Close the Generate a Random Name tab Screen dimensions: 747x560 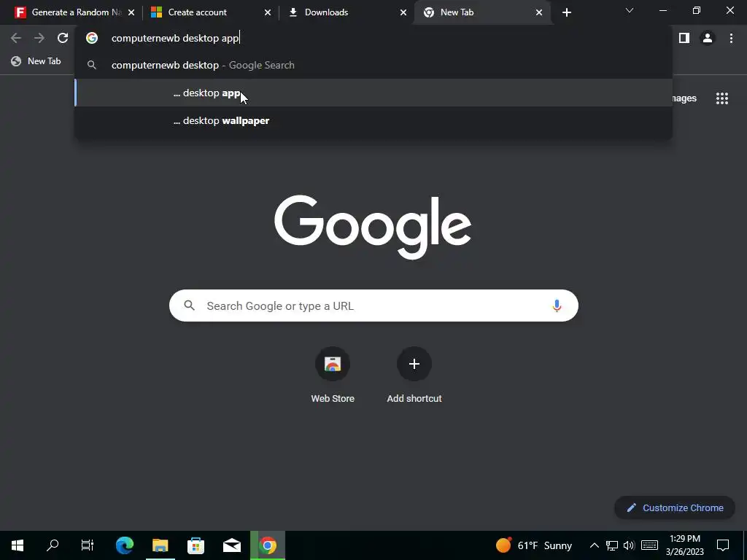pyautogui.click(x=131, y=12)
